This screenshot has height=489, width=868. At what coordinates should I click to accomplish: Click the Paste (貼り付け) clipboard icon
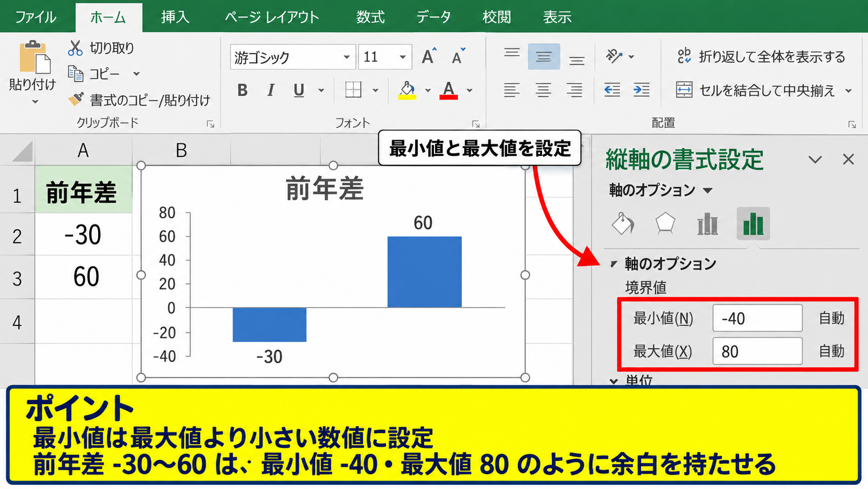(x=34, y=57)
